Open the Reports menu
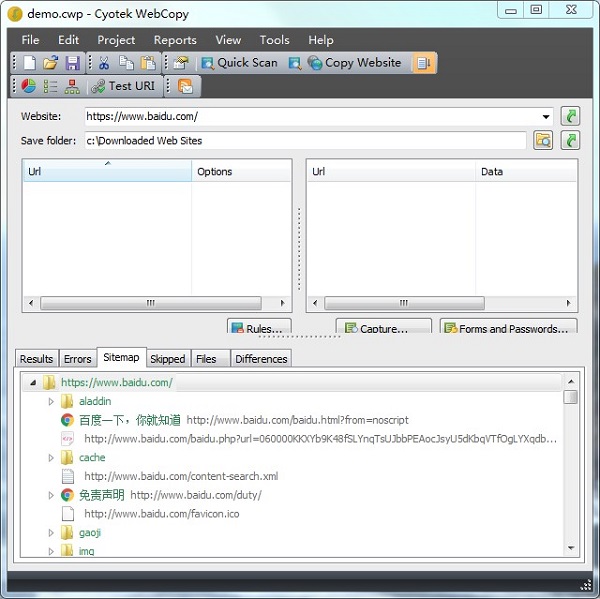 (175, 40)
